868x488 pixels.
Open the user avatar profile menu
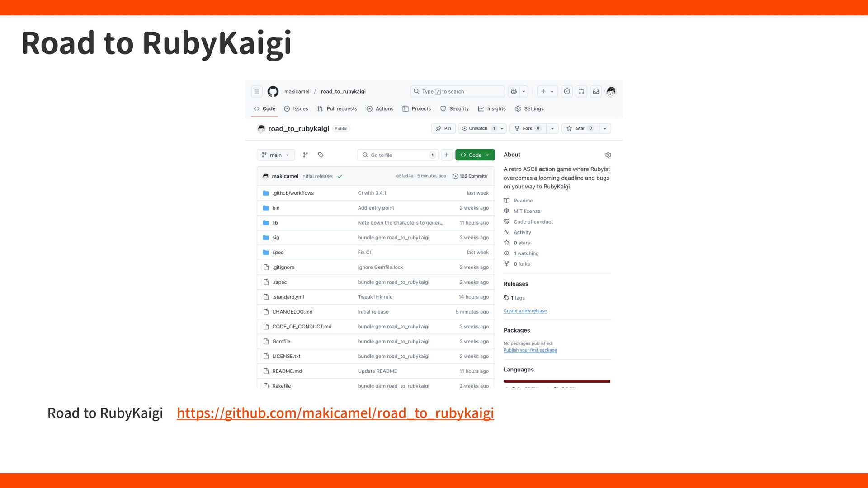pos(611,91)
